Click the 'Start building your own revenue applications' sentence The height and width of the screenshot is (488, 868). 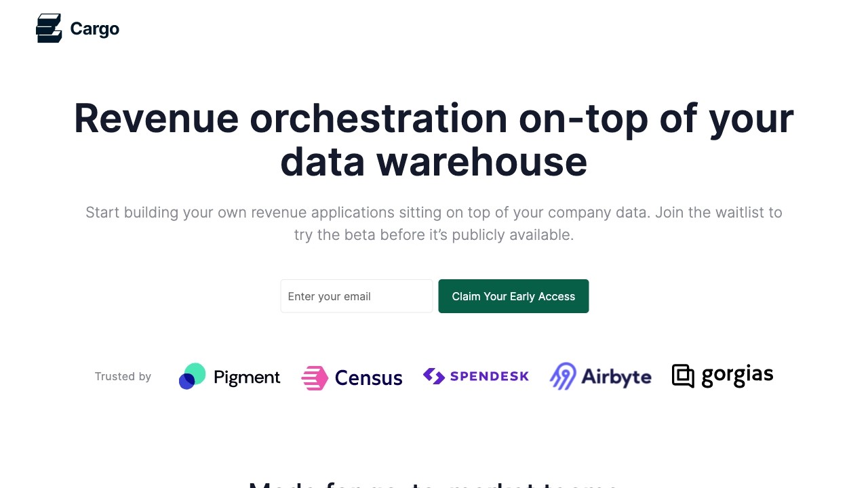[x=434, y=213]
